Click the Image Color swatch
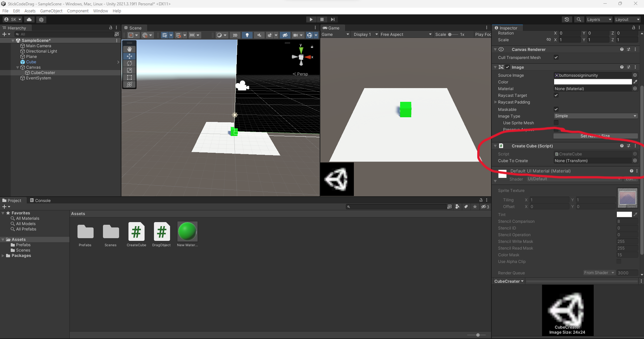644x339 pixels. pos(593,82)
